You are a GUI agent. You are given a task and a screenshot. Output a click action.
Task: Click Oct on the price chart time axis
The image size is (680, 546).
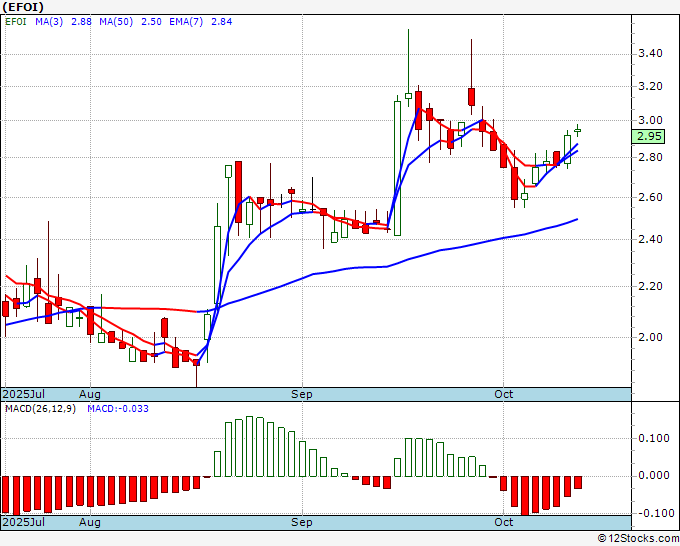pos(503,394)
